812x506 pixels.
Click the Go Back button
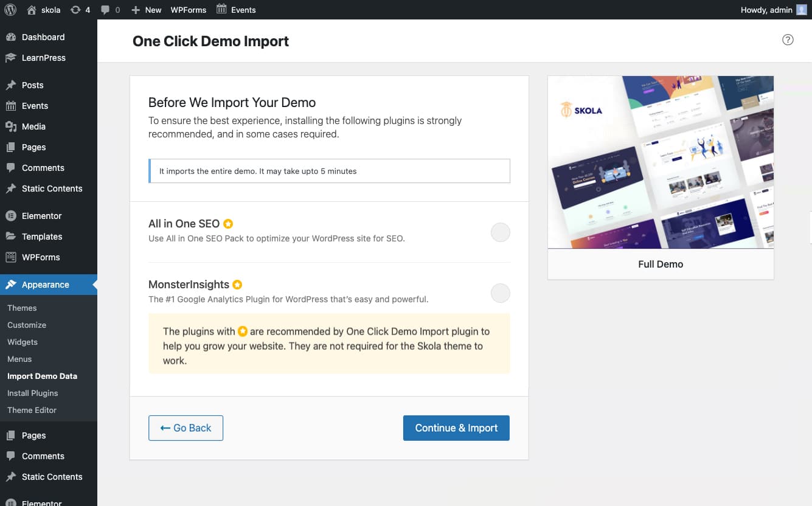pyautogui.click(x=186, y=428)
